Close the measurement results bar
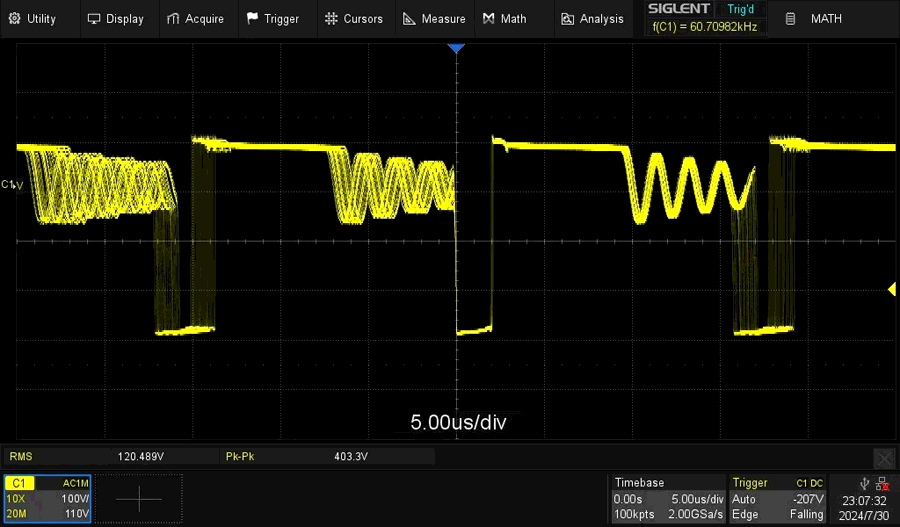 [x=884, y=458]
